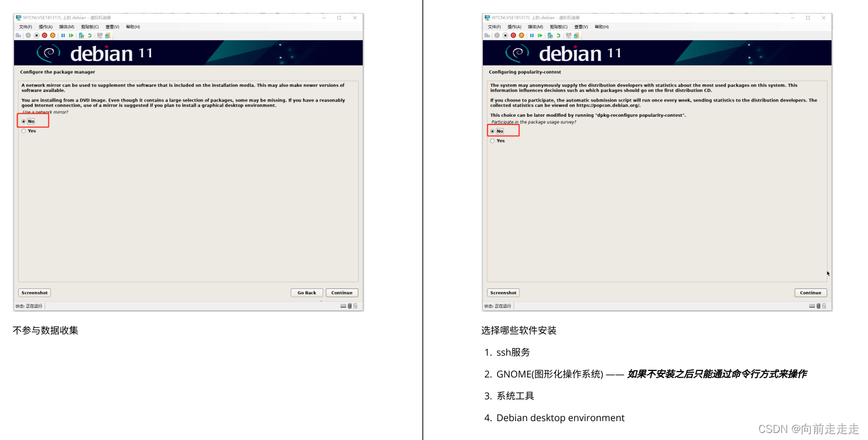Click Continue in popularity-contest window
This screenshot has height=440, width=868.
[810, 293]
